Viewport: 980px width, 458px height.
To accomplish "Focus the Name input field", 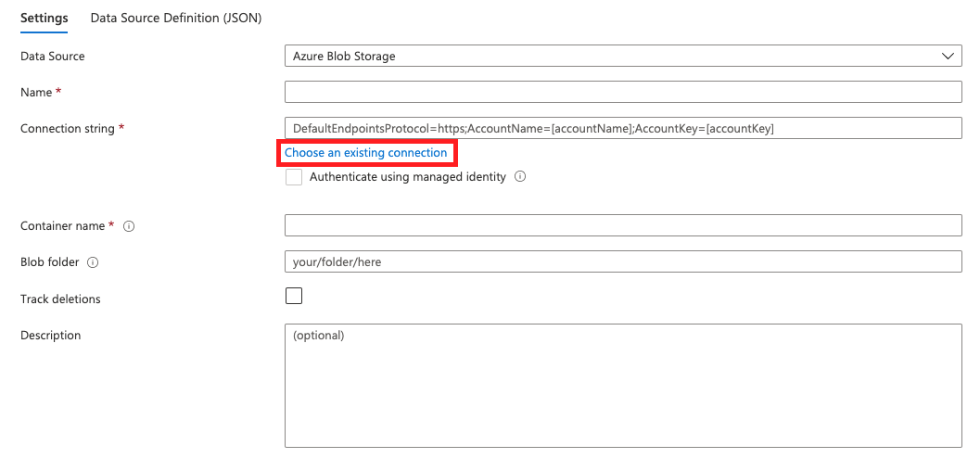I will (623, 93).
